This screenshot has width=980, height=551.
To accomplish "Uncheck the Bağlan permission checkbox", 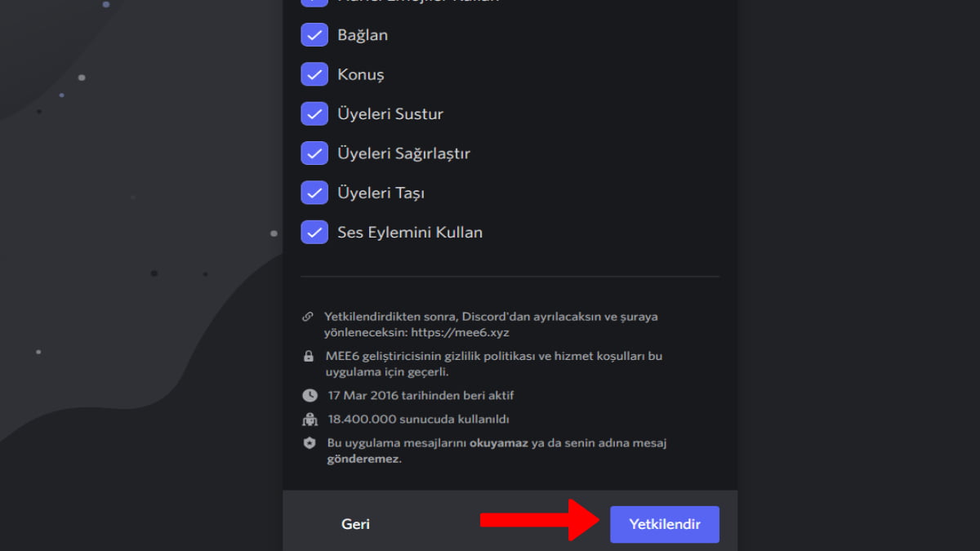I will 314,35.
